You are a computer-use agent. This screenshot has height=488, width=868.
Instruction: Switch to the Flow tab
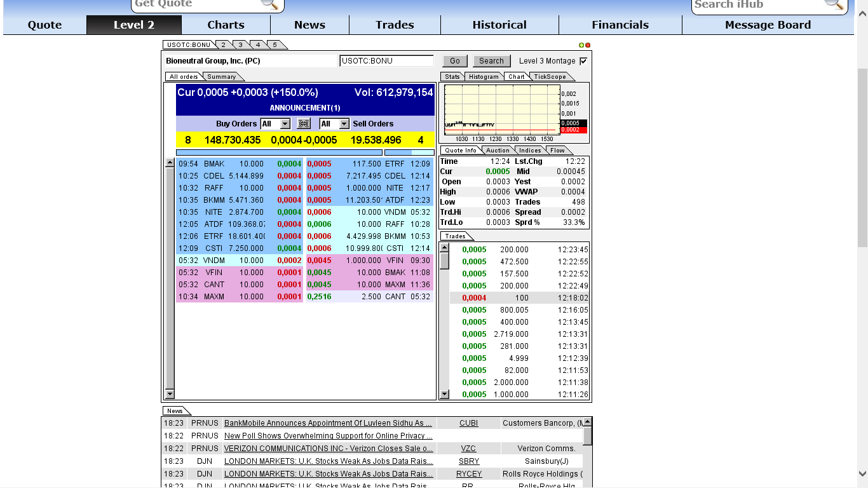[x=557, y=151]
